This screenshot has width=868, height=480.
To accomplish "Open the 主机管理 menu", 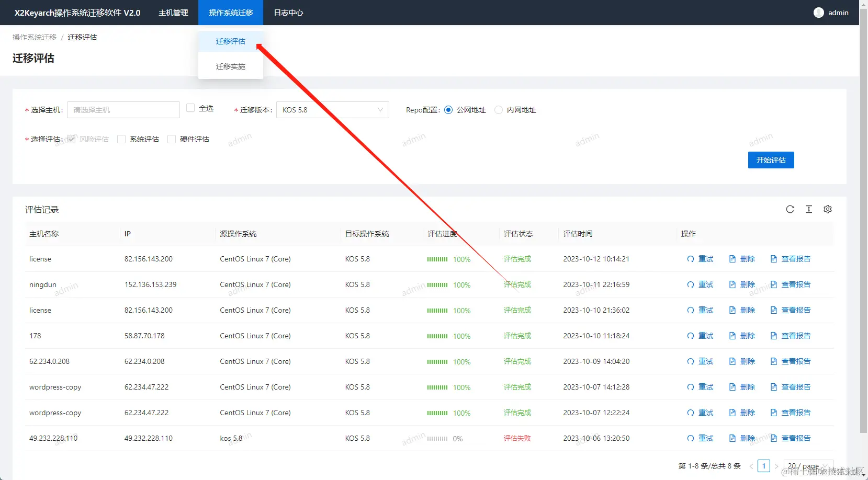I will [173, 13].
